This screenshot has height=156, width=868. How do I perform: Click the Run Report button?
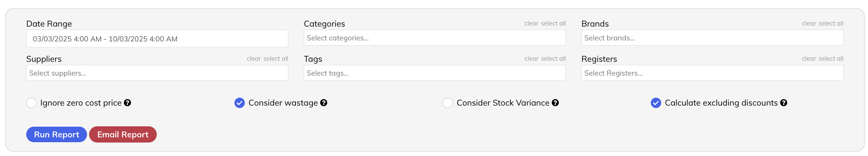click(x=57, y=134)
